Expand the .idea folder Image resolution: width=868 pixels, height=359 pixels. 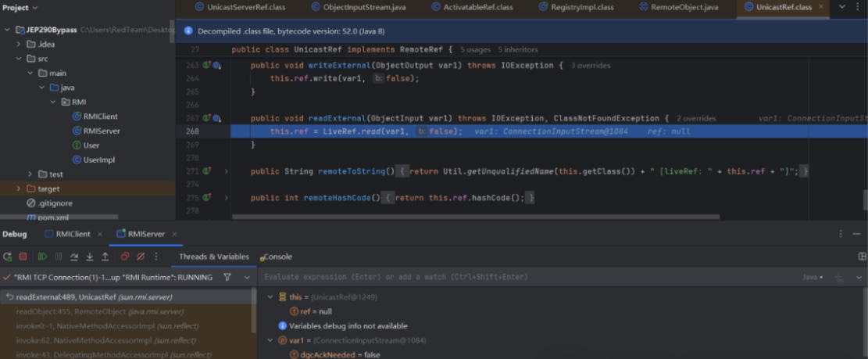18,45
